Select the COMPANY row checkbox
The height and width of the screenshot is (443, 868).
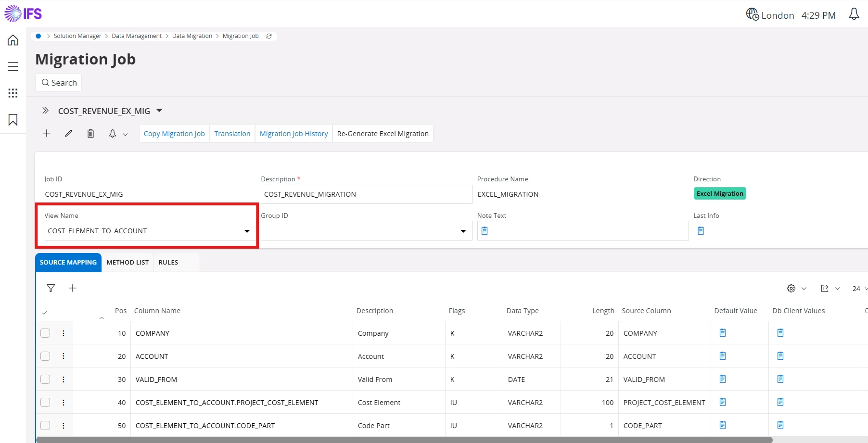(45, 333)
